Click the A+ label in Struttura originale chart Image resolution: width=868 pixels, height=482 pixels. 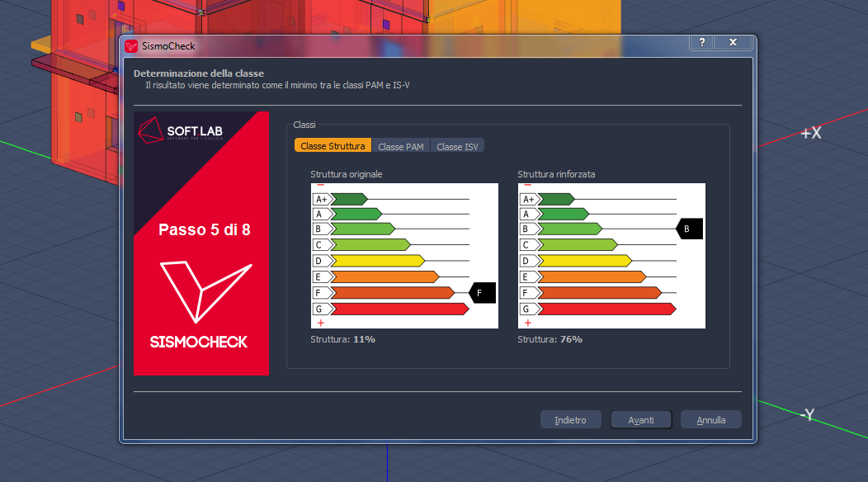coord(322,199)
